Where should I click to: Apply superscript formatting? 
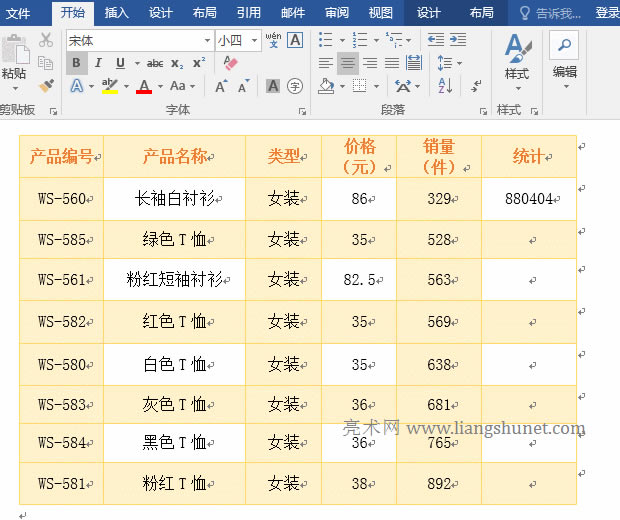pyautogui.click(x=199, y=63)
